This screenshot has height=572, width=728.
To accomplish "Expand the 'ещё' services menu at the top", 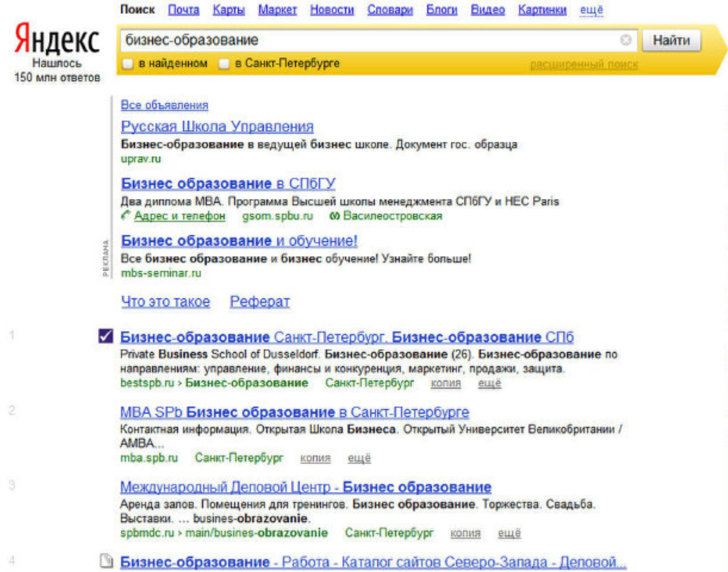I will coord(591,10).
